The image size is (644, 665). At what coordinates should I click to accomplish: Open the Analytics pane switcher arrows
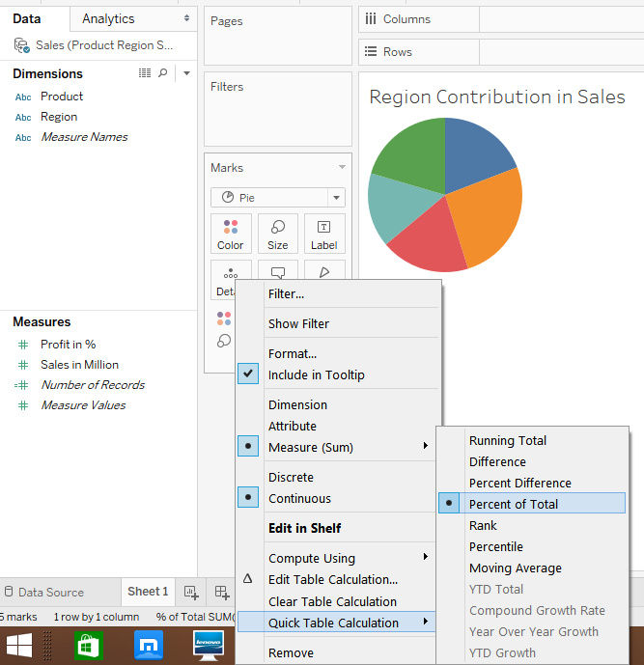(x=186, y=18)
